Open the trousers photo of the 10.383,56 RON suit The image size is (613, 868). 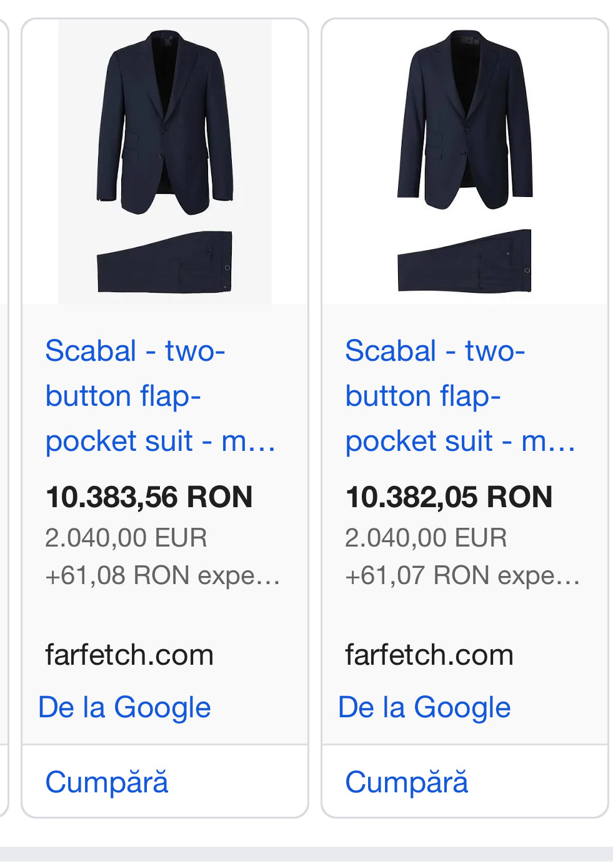[x=164, y=262]
